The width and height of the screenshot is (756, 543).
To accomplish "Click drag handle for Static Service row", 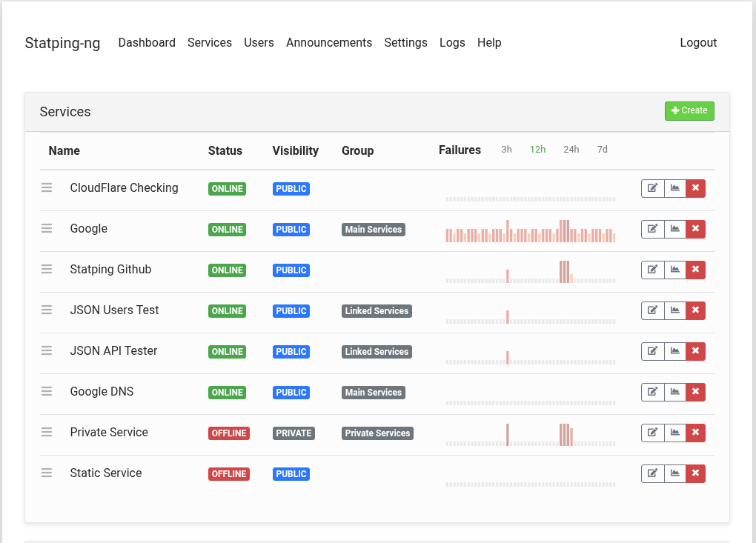I will 47,473.
